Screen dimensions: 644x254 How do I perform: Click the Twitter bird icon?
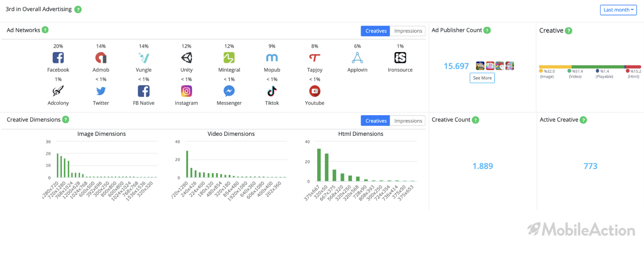click(x=101, y=91)
